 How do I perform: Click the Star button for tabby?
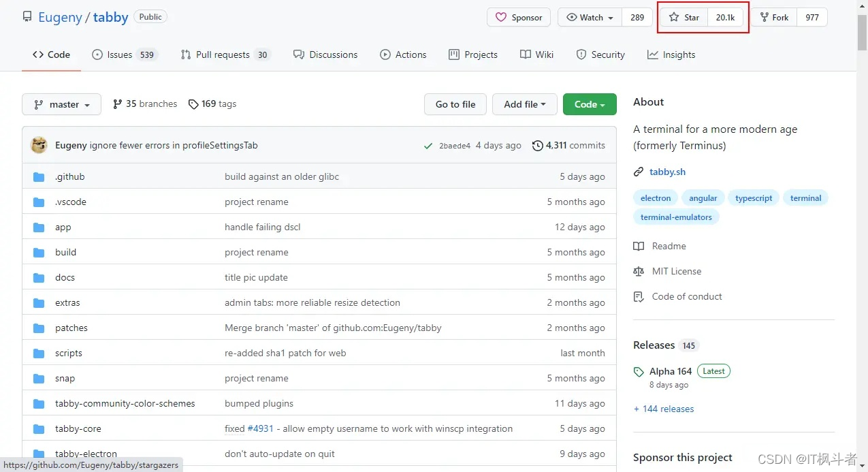pos(684,18)
